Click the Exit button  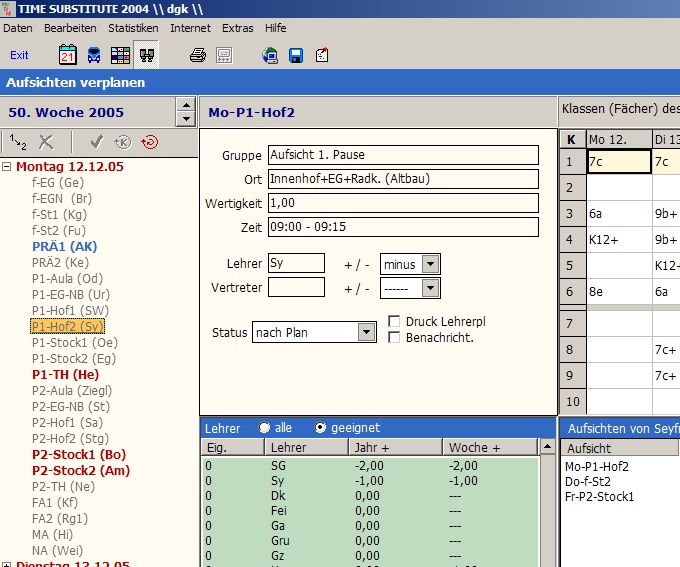click(x=19, y=55)
